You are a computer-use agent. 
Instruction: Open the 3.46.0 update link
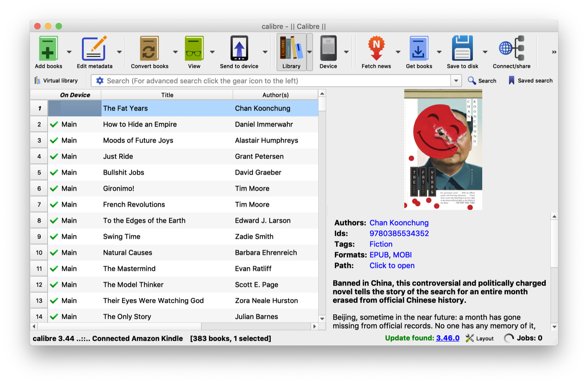447,338
